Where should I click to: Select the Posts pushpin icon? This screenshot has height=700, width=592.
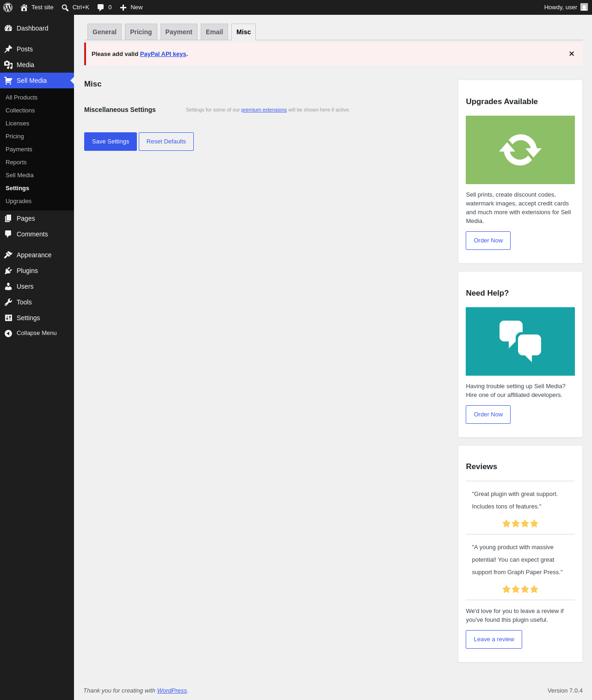point(8,49)
